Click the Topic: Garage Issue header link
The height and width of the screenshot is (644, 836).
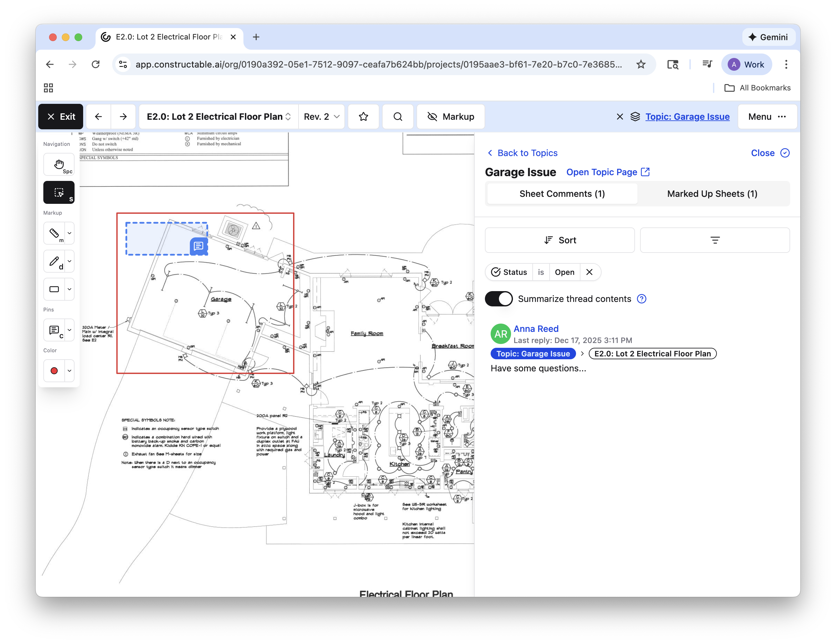click(x=687, y=117)
